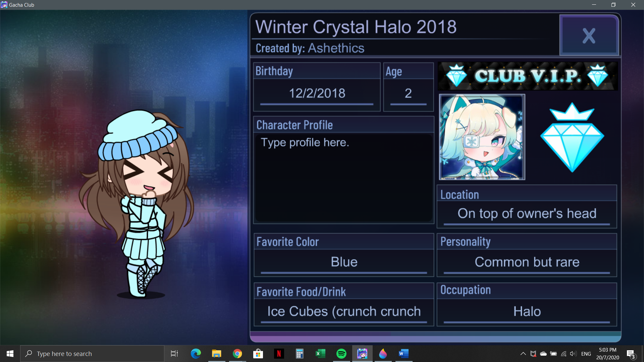Viewport: 644px width, 362px height.
Task: Open Microsoft Edge from the taskbar
Action: (196, 354)
